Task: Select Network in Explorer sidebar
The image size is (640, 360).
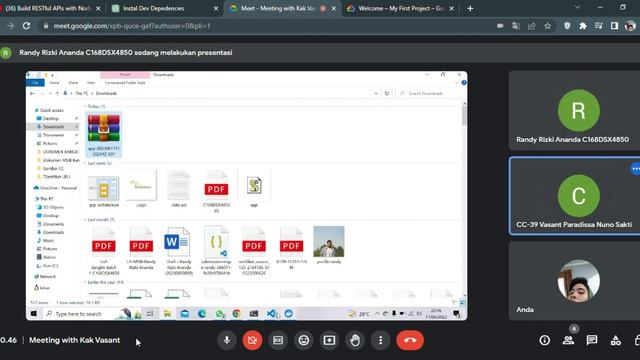Action: pos(46,276)
